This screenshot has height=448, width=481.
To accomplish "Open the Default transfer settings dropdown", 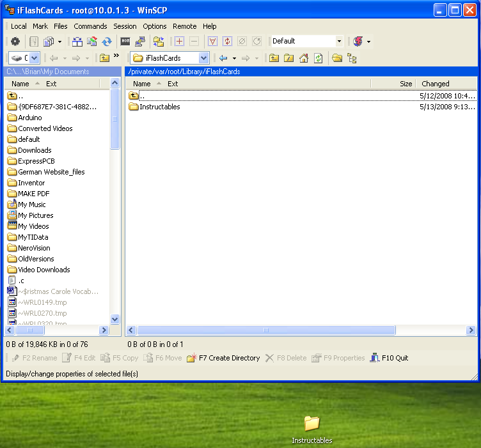I will pos(339,41).
